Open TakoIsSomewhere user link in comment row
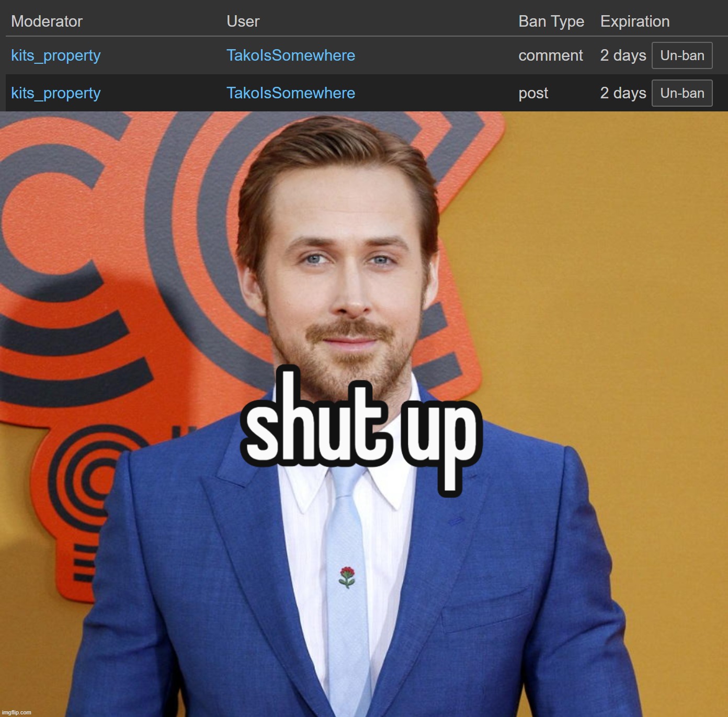This screenshot has width=728, height=717. (291, 55)
